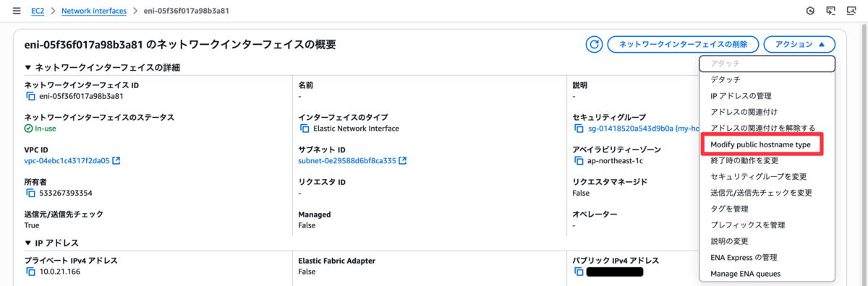Click the refresh icon button
Screen dimensions: 868x286
[594, 45]
